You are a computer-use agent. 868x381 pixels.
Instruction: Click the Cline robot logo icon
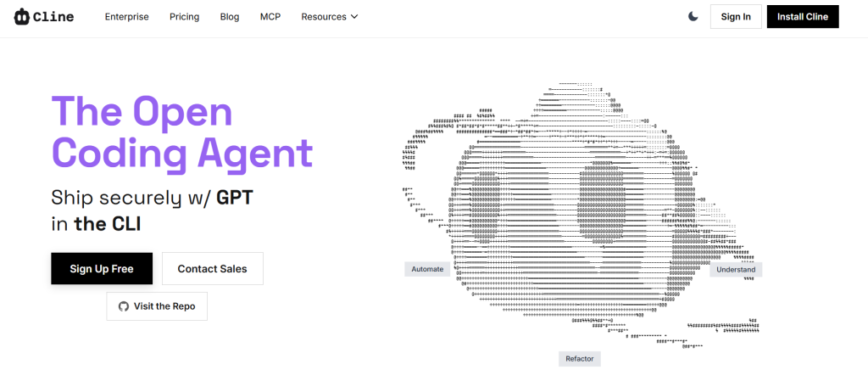(23, 17)
